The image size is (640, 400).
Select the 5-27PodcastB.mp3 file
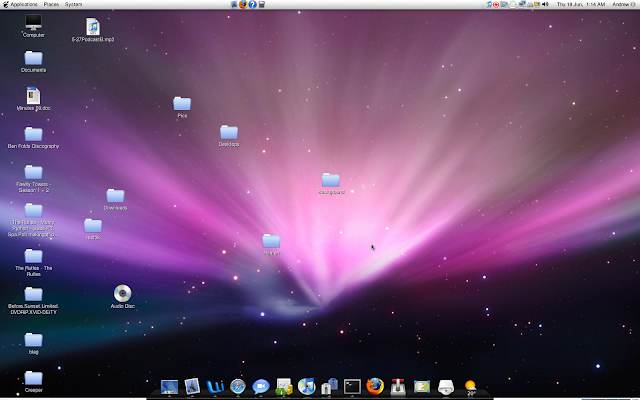[93, 30]
